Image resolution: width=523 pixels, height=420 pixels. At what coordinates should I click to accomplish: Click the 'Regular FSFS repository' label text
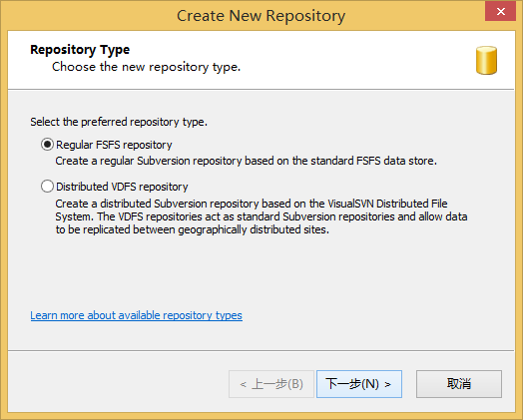(114, 145)
